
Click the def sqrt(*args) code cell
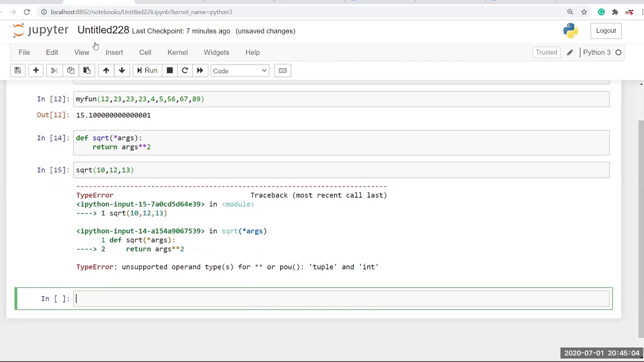tap(342, 142)
